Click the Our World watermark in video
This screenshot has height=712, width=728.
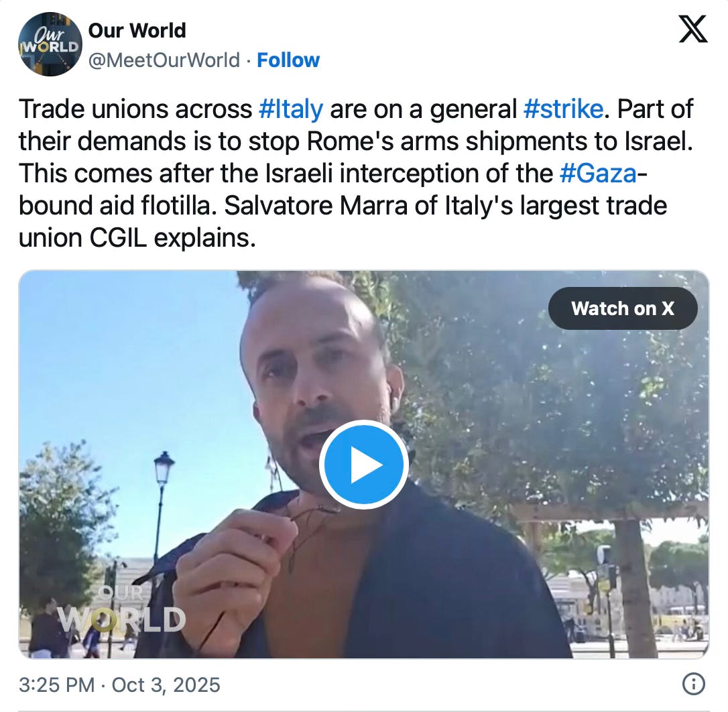pyautogui.click(x=121, y=609)
